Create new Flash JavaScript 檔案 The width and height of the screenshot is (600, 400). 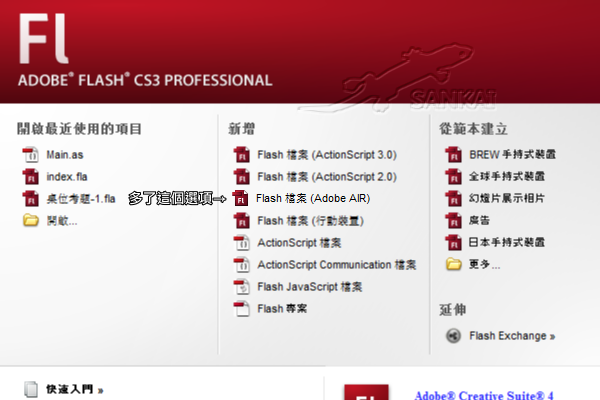[x=310, y=287]
